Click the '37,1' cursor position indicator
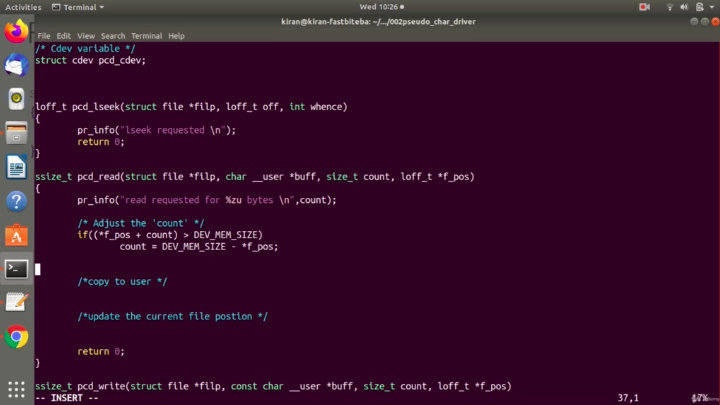Viewport: 720px width, 405px height. [x=628, y=398]
